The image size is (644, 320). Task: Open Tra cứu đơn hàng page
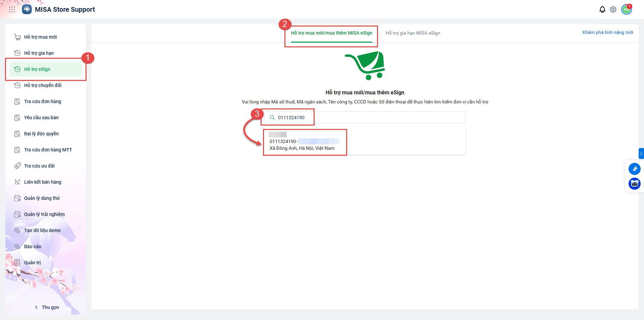[46, 101]
